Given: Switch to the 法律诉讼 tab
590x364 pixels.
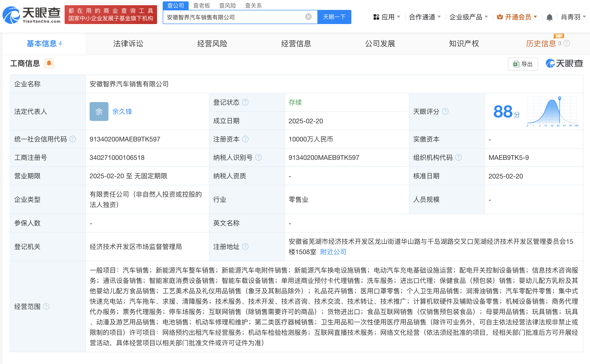Looking at the screenshot, I should 128,44.
